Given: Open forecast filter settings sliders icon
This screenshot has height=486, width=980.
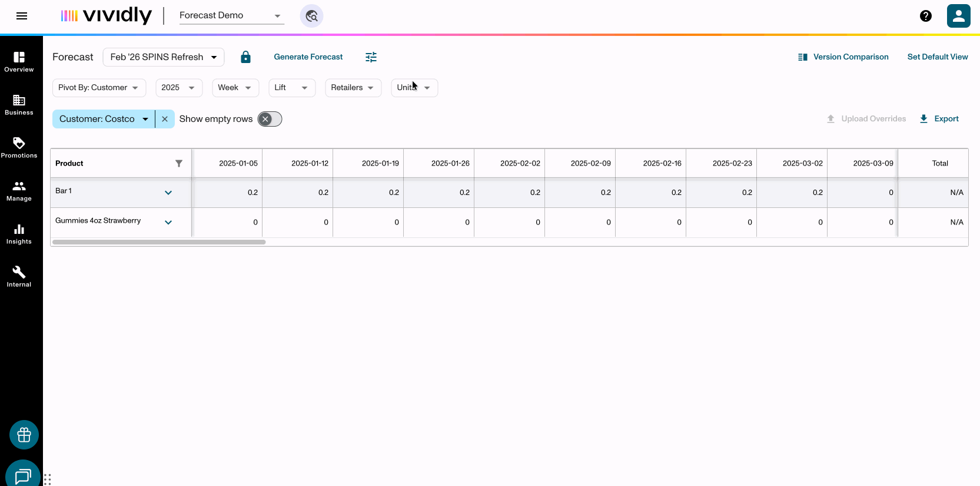Looking at the screenshot, I should pos(371,57).
